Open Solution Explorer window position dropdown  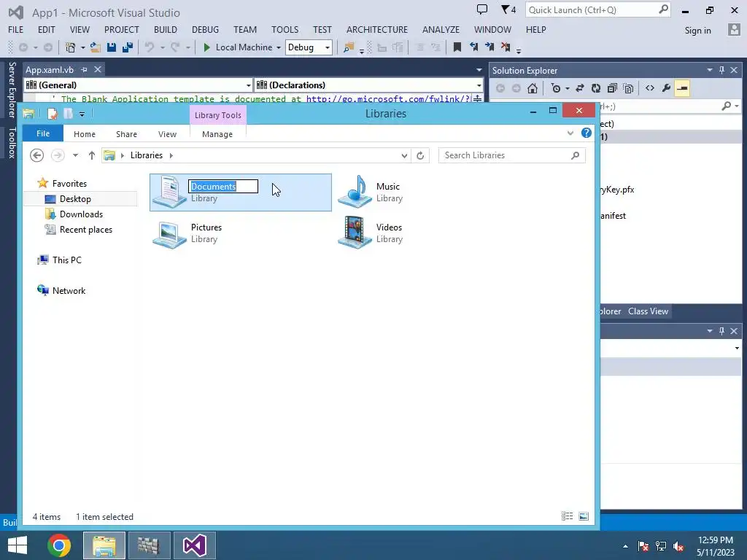point(709,70)
